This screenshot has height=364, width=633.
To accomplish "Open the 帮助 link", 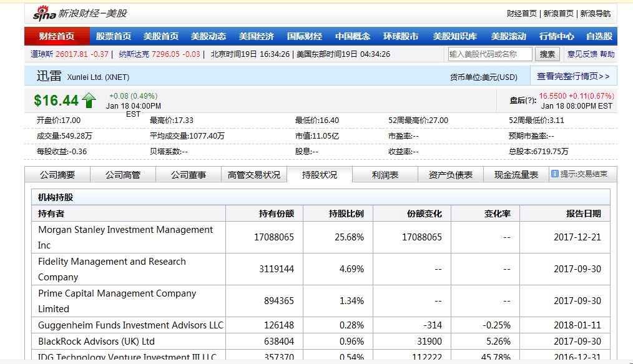I will coord(607,54).
